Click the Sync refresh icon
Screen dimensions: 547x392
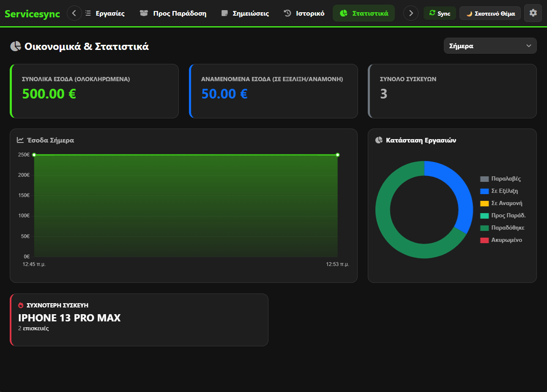tap(432, 13)
